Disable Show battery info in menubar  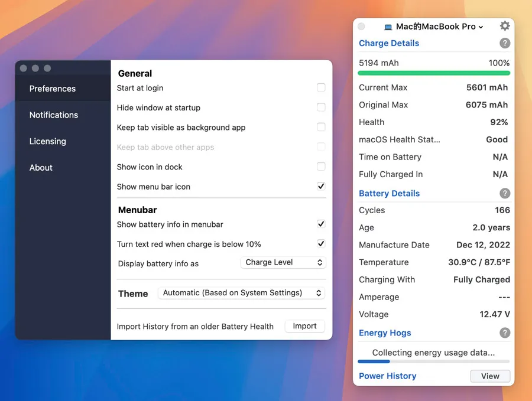point(321,224)
